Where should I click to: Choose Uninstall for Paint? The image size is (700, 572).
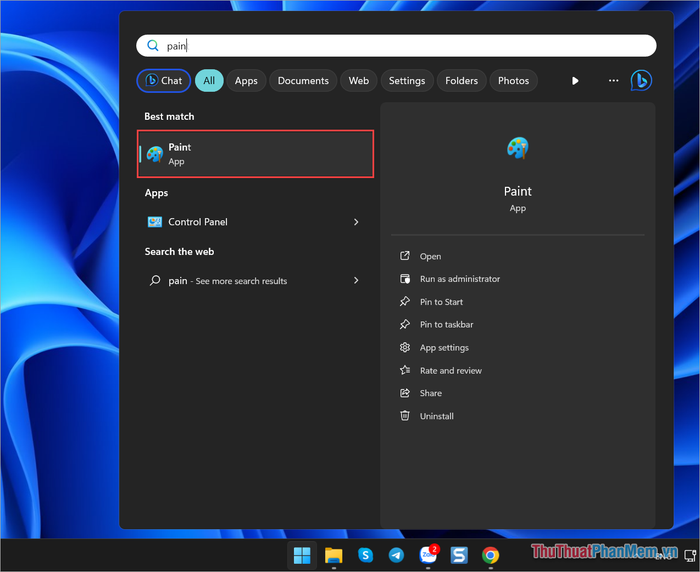pyautogui.click(x=437, y=416)
